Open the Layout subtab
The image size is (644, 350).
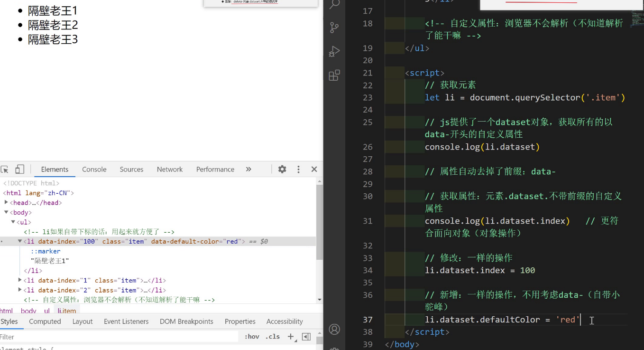pyautogui.click(x=83, y=322)
